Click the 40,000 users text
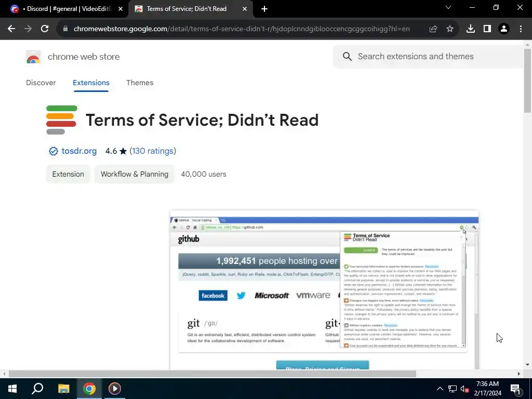 [204, 174]
